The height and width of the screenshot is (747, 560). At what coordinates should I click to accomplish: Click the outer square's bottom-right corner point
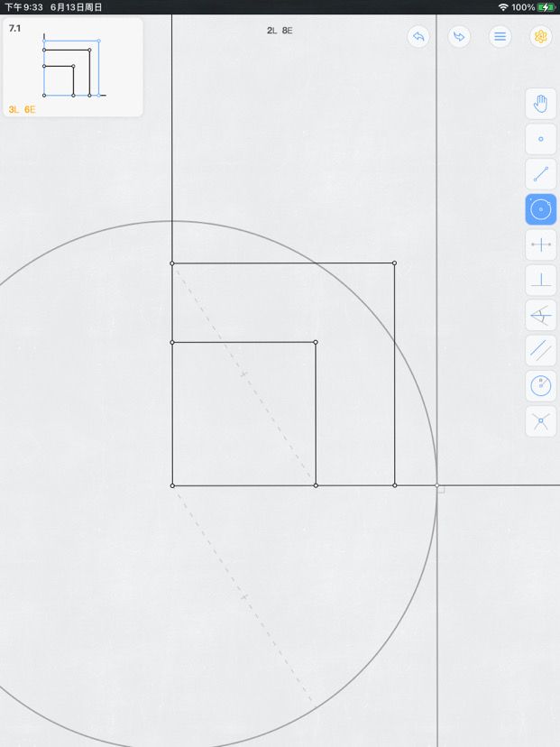coord(395,485)
